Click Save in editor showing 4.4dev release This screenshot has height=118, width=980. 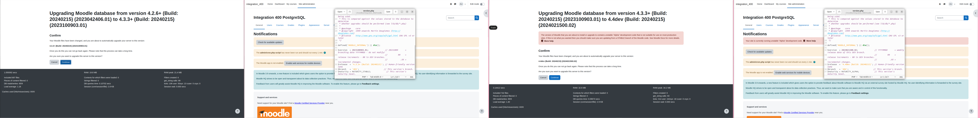click(x=878, y=12)
